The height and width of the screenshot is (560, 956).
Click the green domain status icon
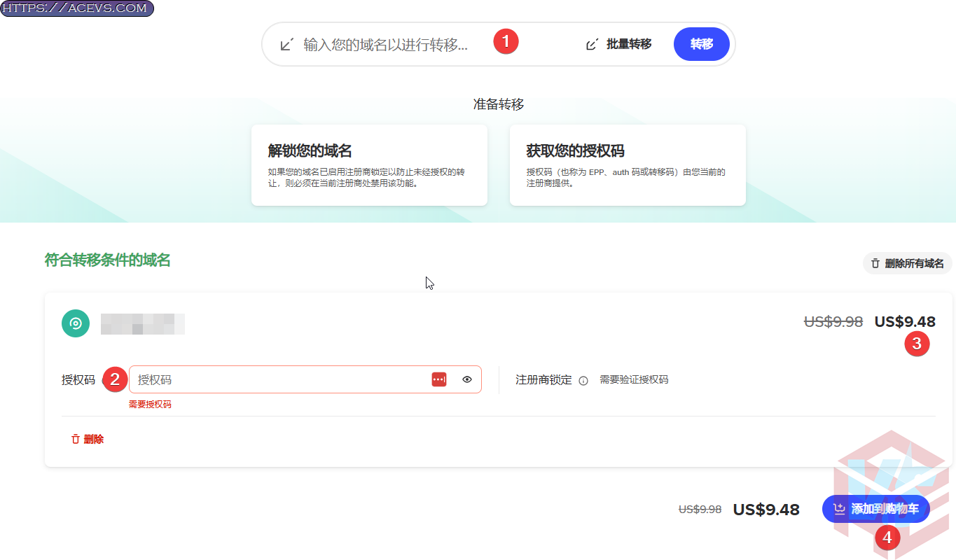[76, 323]
